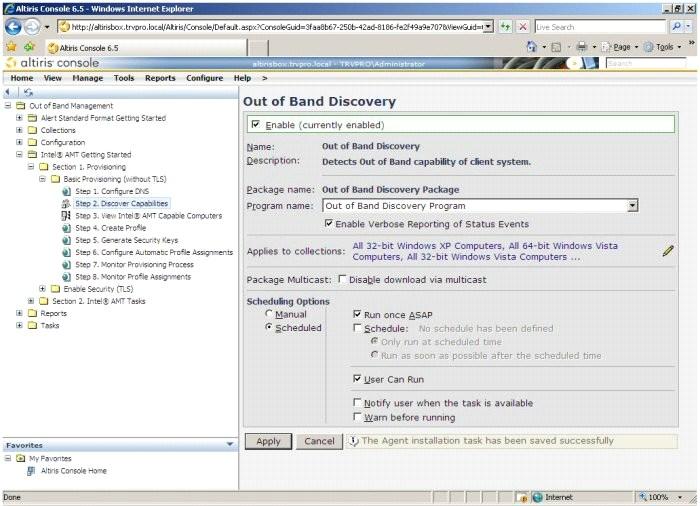Screen dimensions: 700x506
Task: Select Step 4. Create Profile tree item
Action: click(x=111, y=228)
